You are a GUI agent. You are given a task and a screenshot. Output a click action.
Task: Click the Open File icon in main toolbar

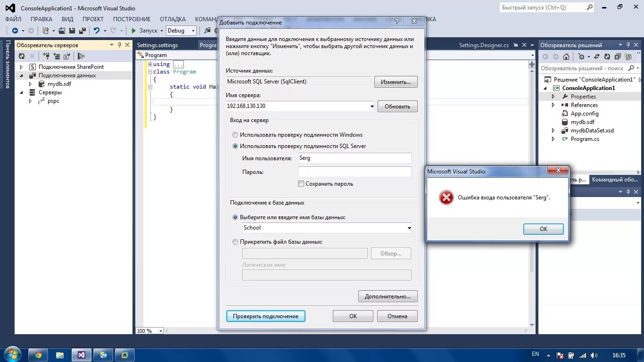(62, 31)
